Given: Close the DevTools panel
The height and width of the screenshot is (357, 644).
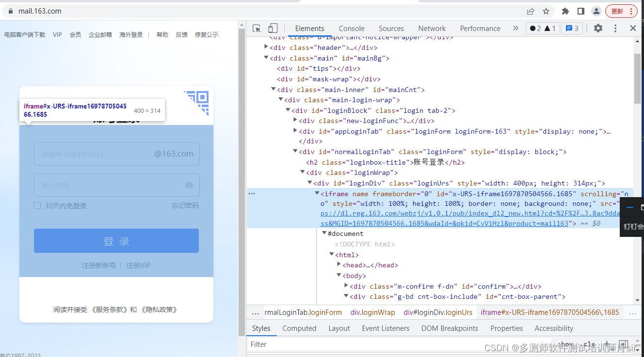Looking at the screenshot, I should tap(633, 29).
